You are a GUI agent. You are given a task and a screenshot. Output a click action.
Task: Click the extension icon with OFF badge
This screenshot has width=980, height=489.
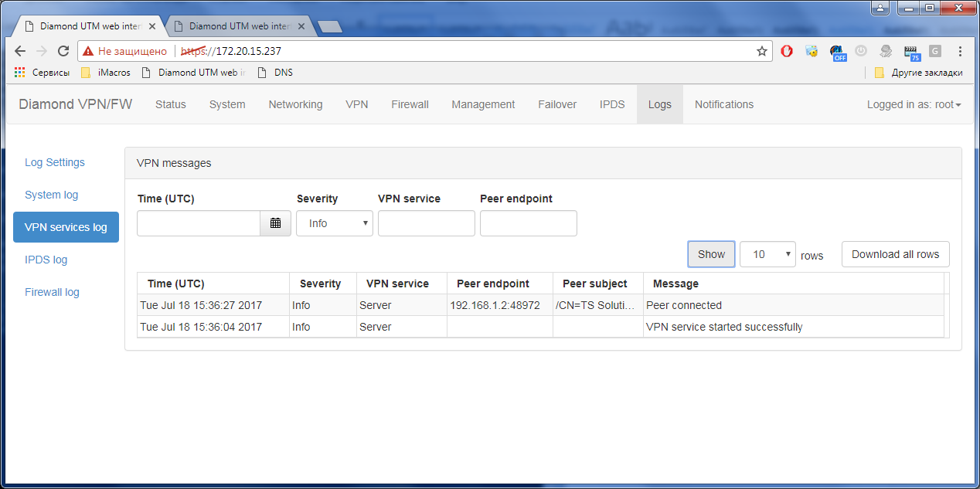tap(838, 52)
